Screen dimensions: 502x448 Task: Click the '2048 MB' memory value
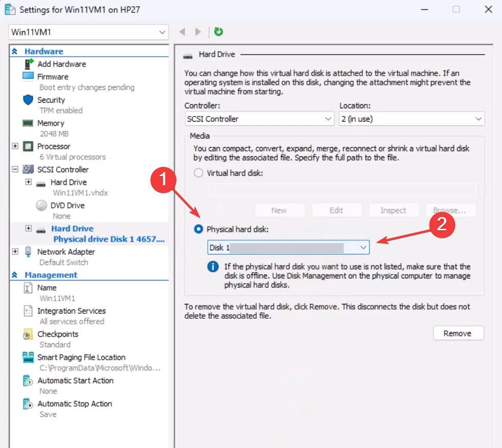click(x=54, y=134)
